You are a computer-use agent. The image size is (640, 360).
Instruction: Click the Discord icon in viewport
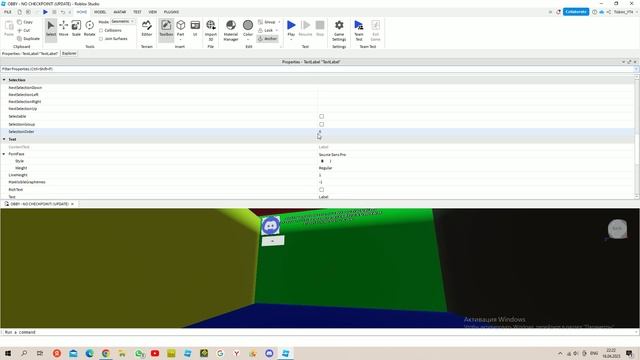(271, 225)
